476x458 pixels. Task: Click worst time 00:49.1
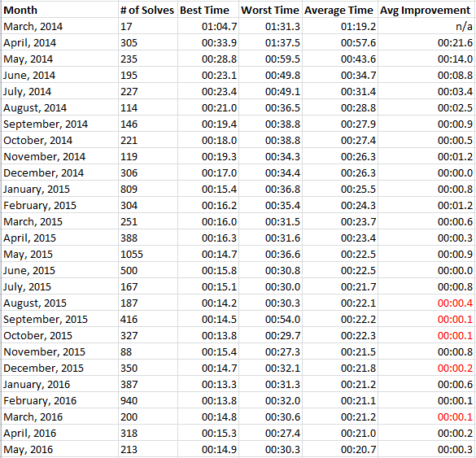click(x=270, y=91)
